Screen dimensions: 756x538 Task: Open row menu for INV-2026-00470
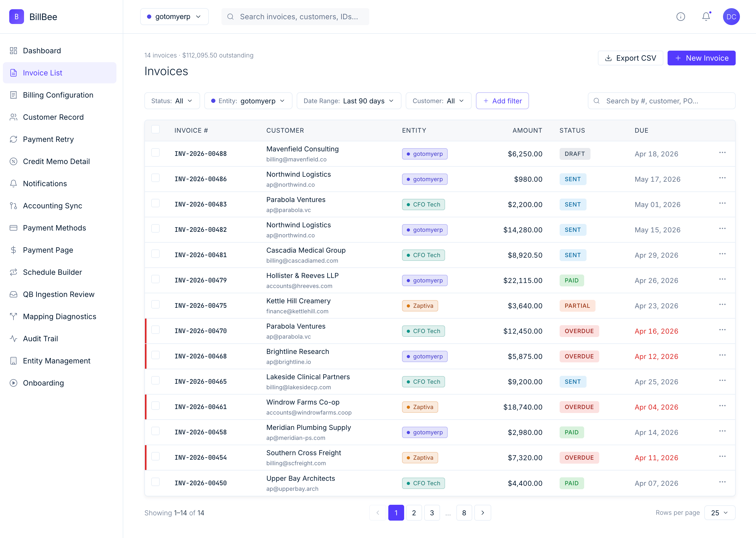(x=722, y=330)
